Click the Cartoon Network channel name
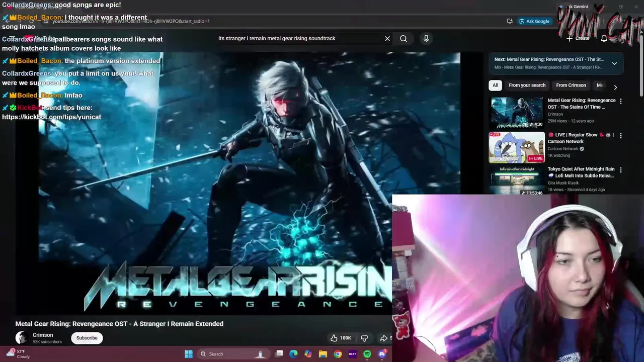Image resolution: width=644 pixels, height=362 pixels. [x=563, y=149]
